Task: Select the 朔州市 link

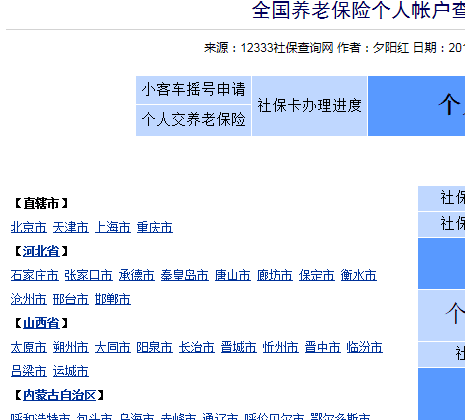Action: 71,347
